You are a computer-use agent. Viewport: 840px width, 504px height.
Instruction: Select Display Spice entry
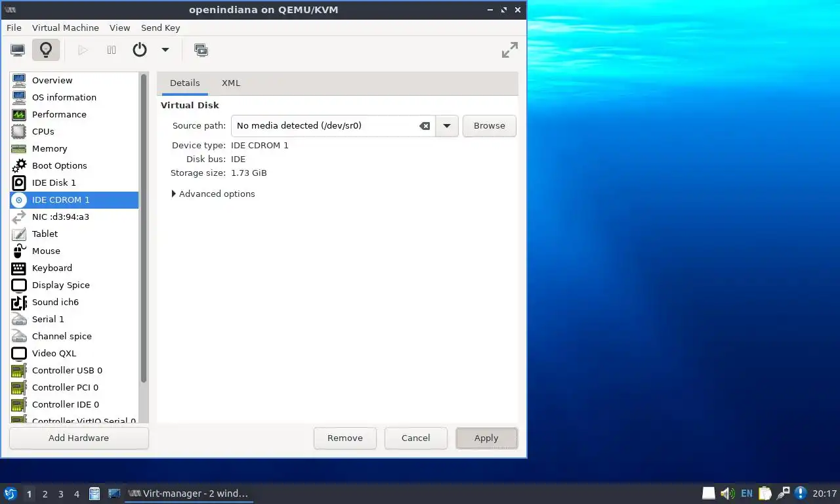click(74, 285)
